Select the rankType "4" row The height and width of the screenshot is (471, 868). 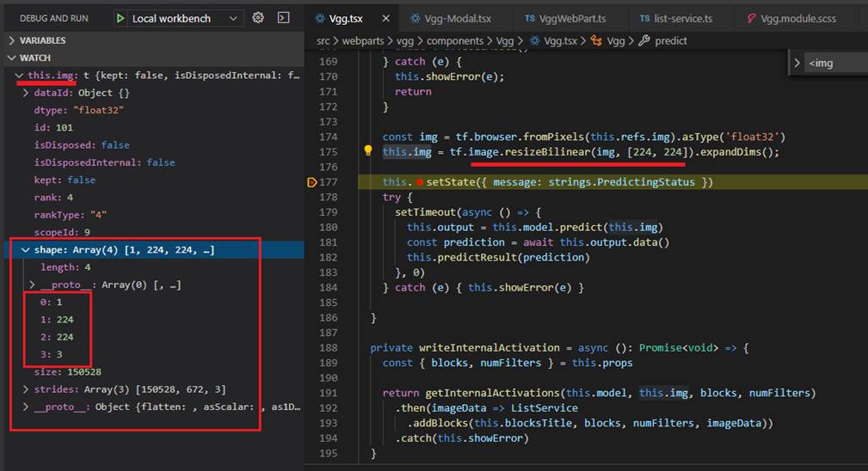tap(154, 215)
